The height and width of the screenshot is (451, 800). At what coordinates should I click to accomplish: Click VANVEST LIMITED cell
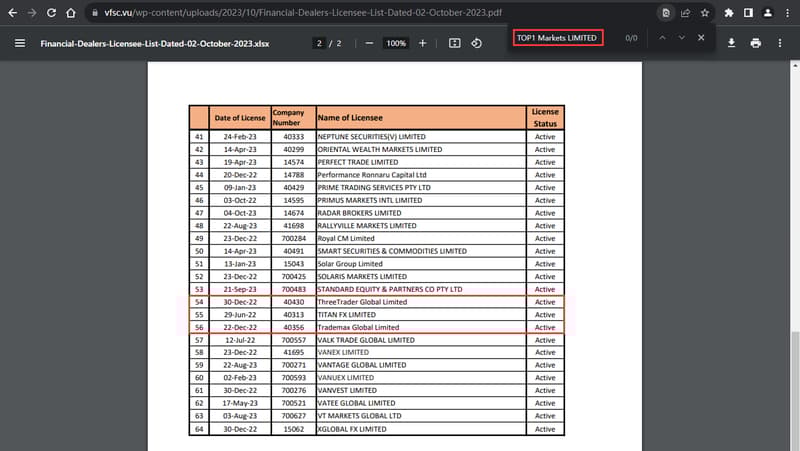421,391
